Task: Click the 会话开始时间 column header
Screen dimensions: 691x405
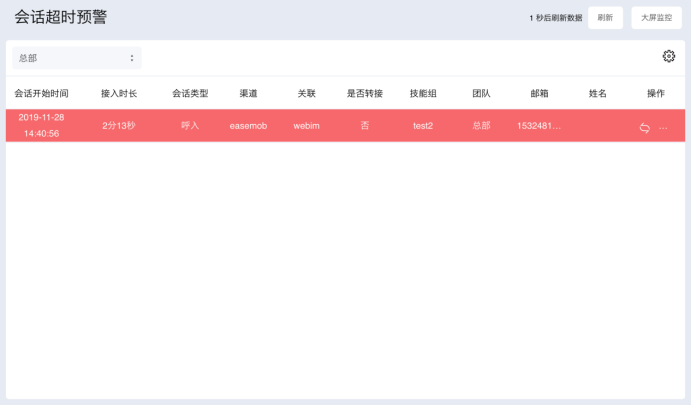Action: [x=41, y=93]
